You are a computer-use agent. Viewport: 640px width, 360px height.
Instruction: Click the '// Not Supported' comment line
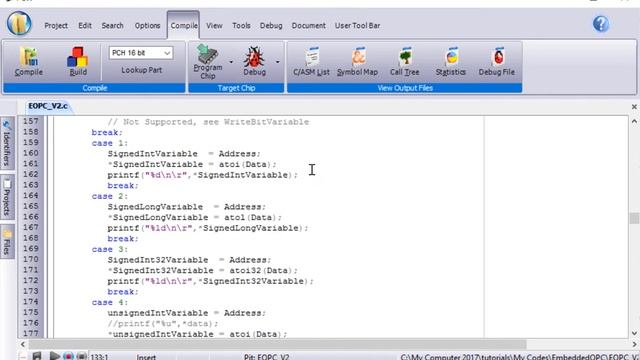pos(208,122)
